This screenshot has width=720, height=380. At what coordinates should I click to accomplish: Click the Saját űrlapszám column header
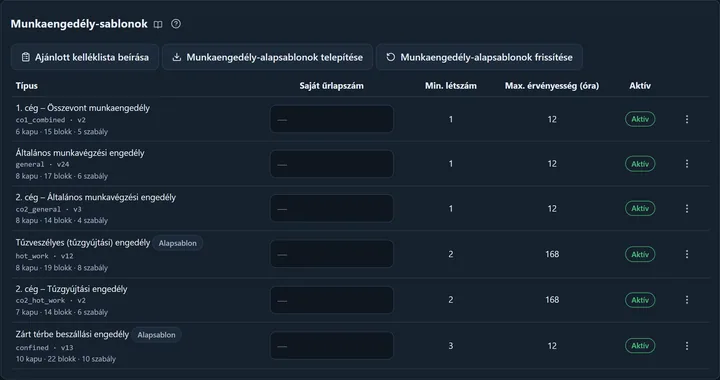click(x=332, y=86)
